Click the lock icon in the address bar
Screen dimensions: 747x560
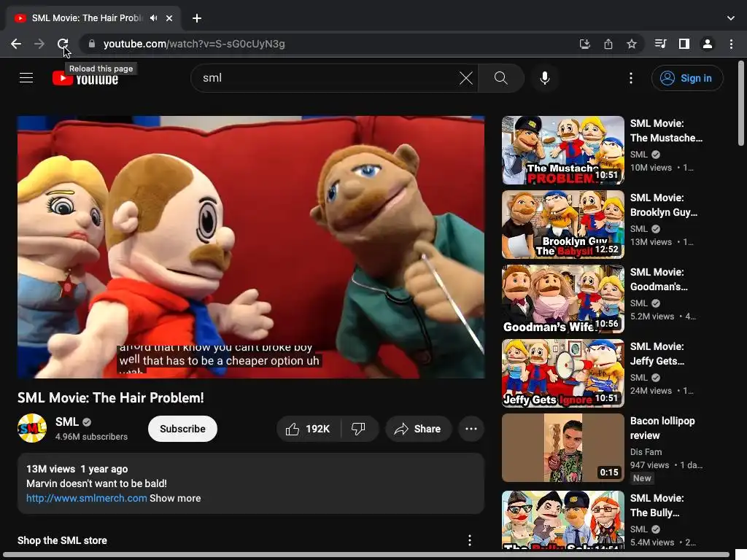pos(92,44)
